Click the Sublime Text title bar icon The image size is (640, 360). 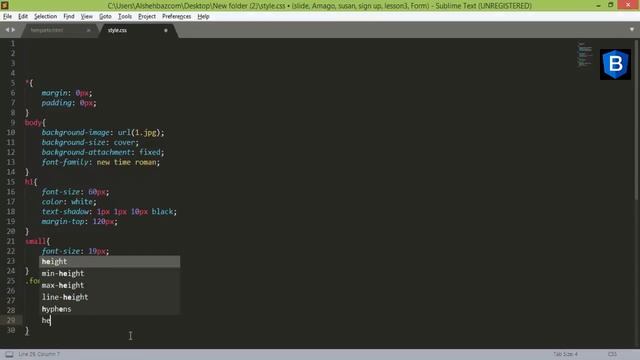coord(4,5)
